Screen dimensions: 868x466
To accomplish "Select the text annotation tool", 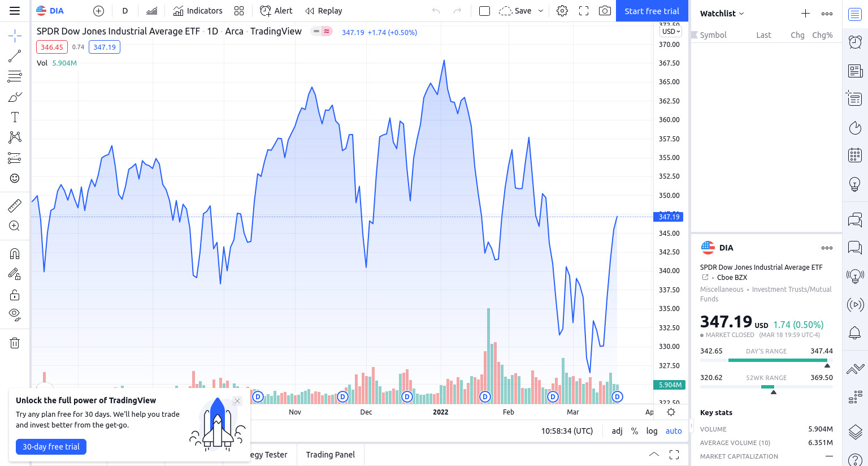I will point(15,117).
